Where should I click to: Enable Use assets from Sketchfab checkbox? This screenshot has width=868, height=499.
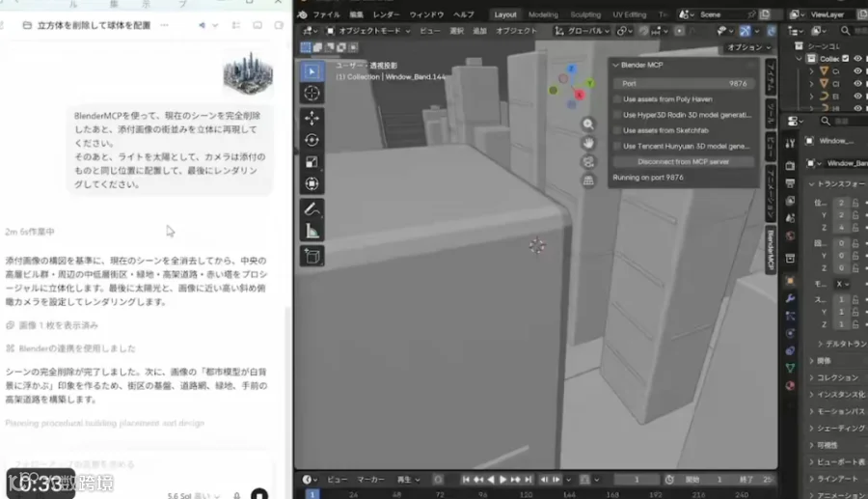click(x=617, y=130)
